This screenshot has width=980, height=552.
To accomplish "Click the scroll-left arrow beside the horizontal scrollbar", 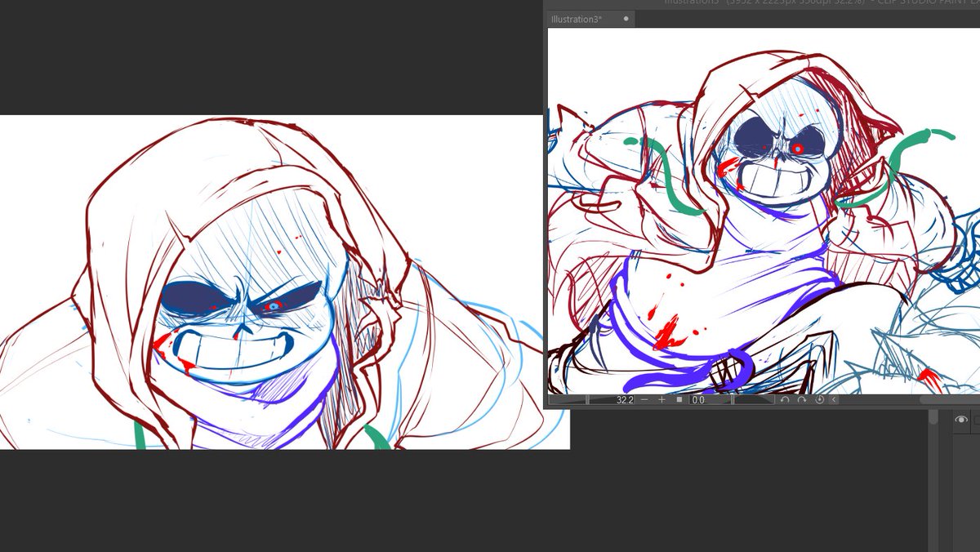I will pyautogui.click(x=834, y=400).
